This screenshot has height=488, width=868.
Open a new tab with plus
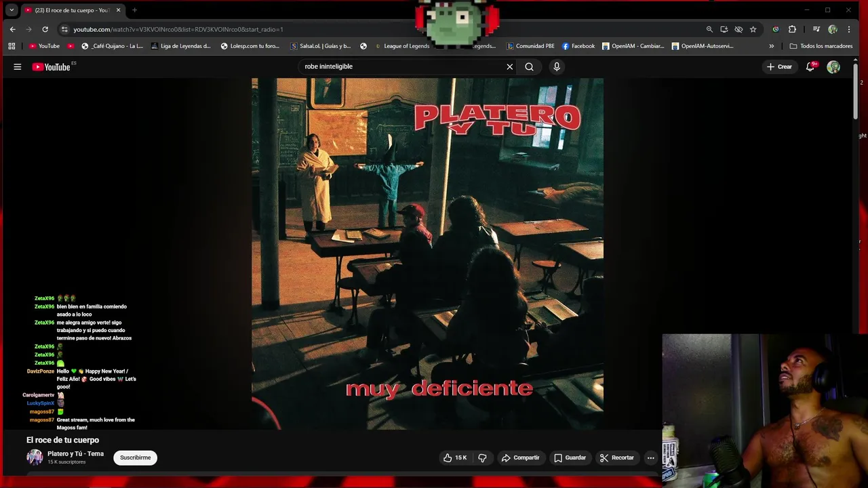point(134,10)
